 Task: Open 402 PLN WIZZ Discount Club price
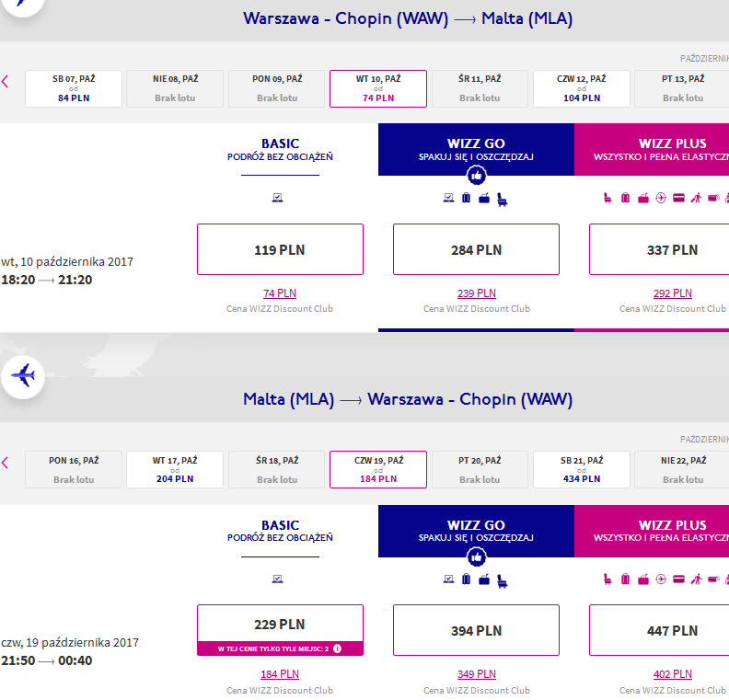coord(673,674)
